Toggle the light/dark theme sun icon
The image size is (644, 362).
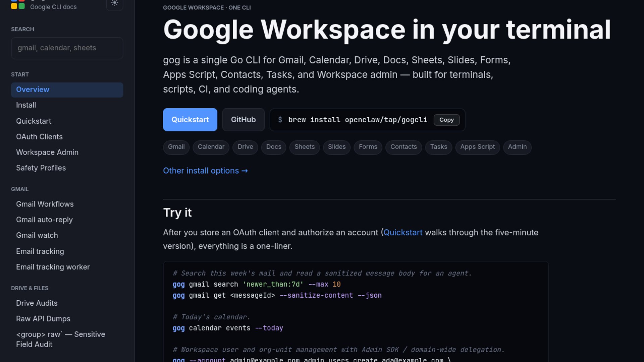pos(115,3)
